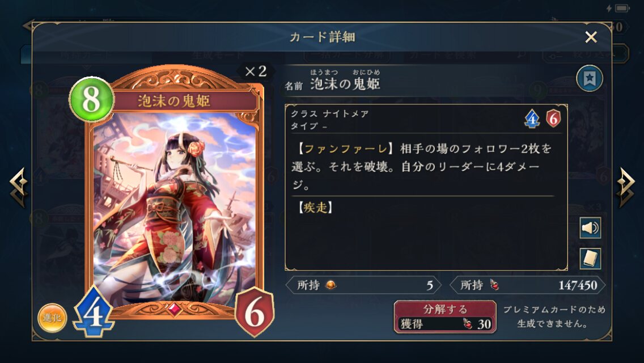644x363 pixels.
Task: Go to previous card with left arrow
Action: tap(19, 187)
